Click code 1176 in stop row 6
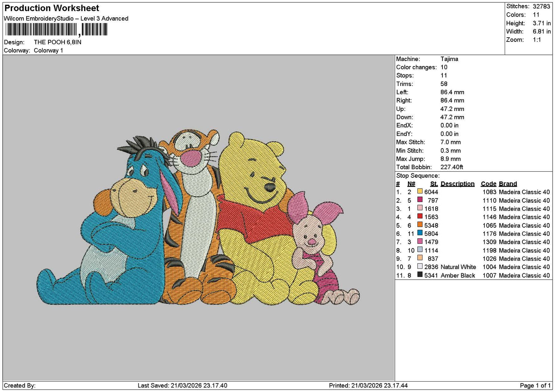 [489, 233]
